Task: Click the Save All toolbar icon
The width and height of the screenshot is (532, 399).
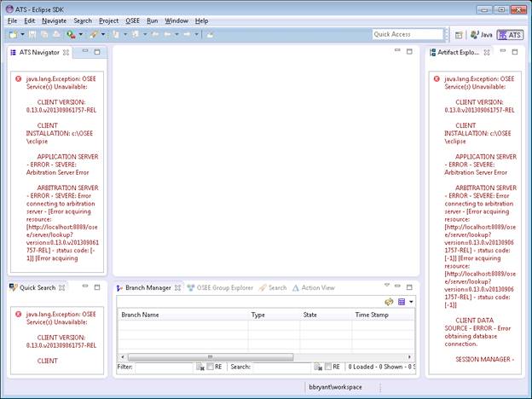Action: (44, 34)
